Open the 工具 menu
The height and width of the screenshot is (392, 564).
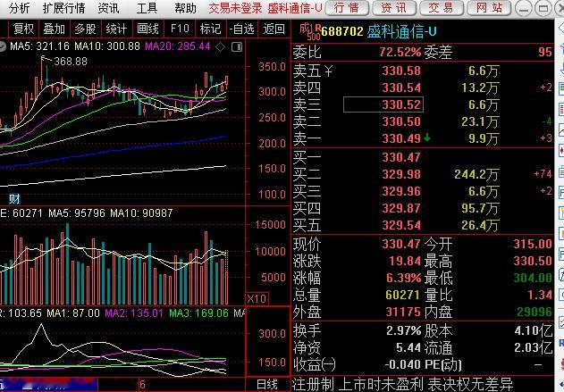pyautogui.click(x=147, y=8)
